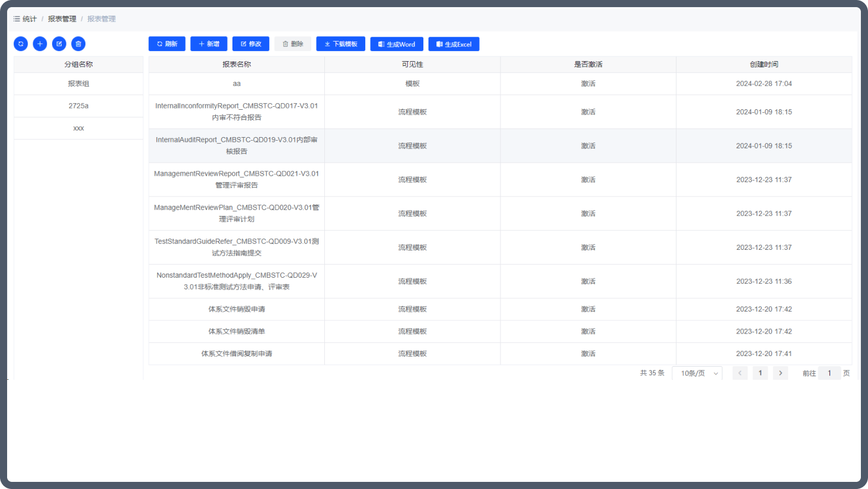Click the 报表名称 column header
The height and width of the screenshot is (489, 868).
click(x=237, y=65)
